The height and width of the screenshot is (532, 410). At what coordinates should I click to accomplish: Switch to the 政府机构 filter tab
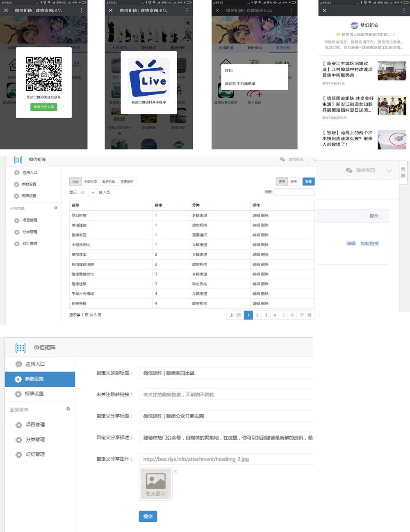109,181
